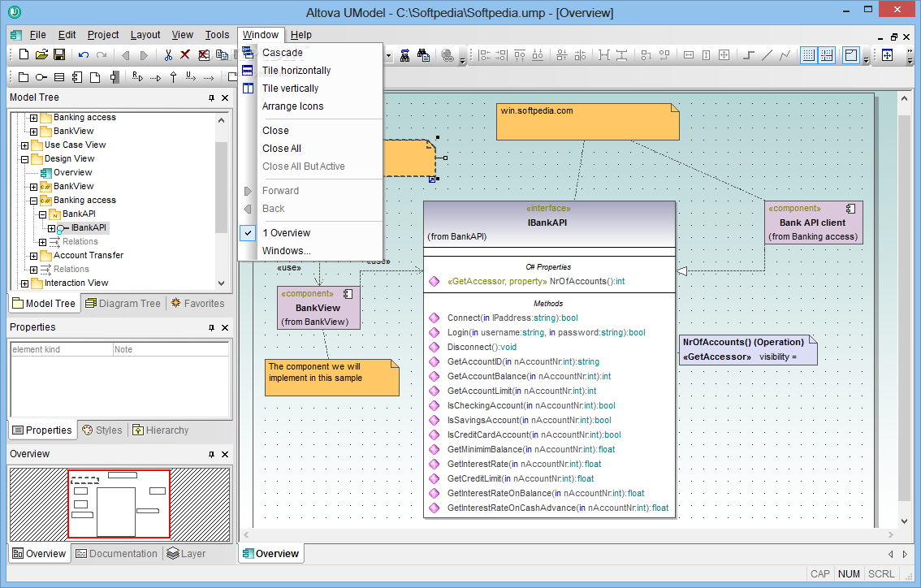Image resolution: width=921 pixels, height=588 pixels.
Task: Expand the Interaction View folder
Action: click(x=24, y=283)
